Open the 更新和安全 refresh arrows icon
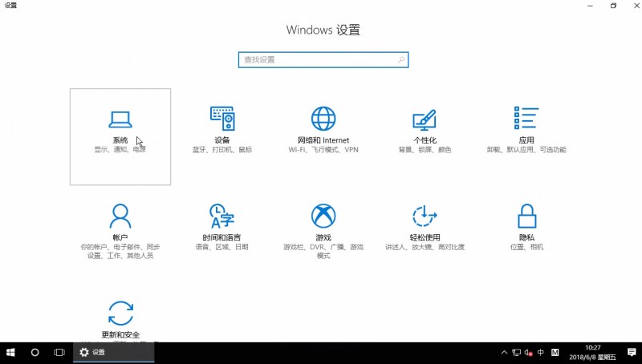Viewport: 642px width, 364px height. point(121,313)
